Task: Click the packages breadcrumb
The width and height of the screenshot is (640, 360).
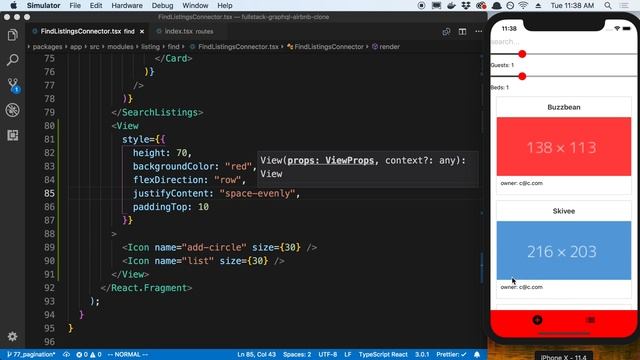Action: pyautogui.click(x=47, y=47)
